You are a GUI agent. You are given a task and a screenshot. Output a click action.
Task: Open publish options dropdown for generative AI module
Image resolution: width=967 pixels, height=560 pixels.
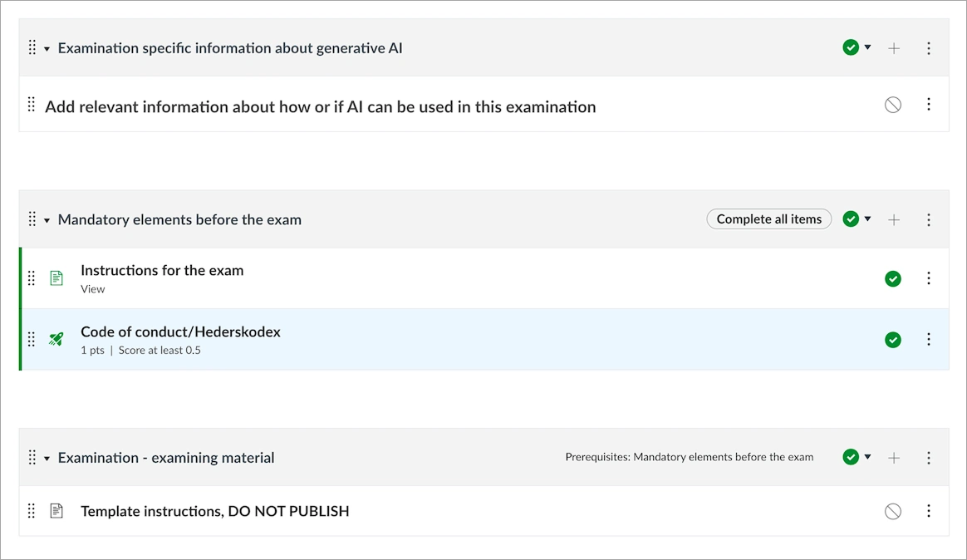[867, 47]
